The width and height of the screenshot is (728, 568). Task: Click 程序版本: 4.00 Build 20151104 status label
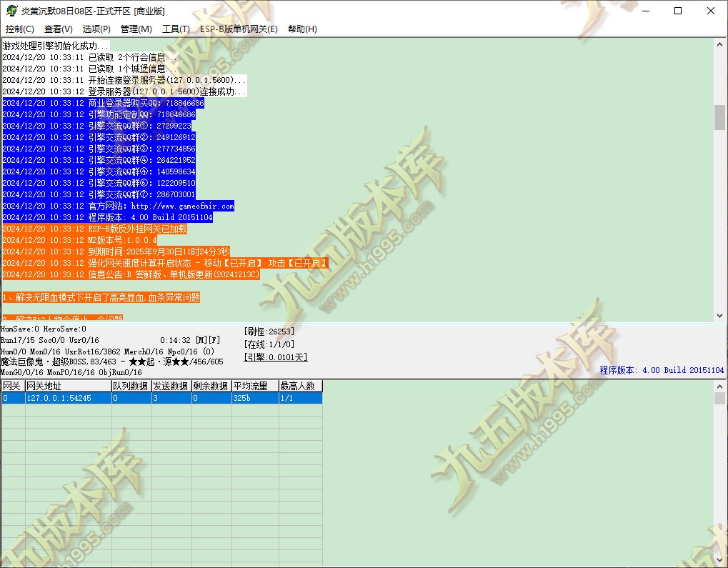(x=662, y=370)
